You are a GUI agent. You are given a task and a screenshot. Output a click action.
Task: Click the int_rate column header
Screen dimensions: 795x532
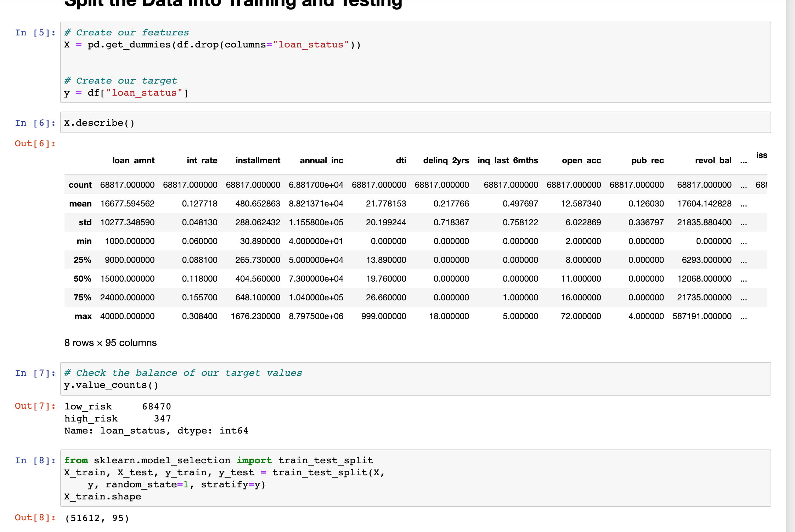click(x=202, y=160)
